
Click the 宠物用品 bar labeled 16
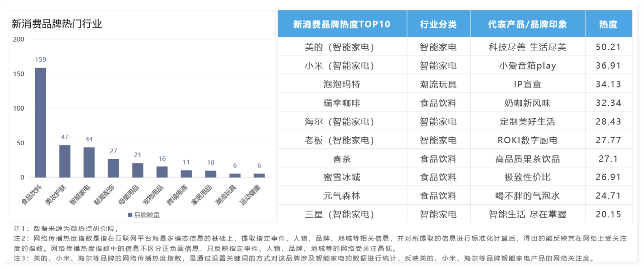[x=162, y=172]
